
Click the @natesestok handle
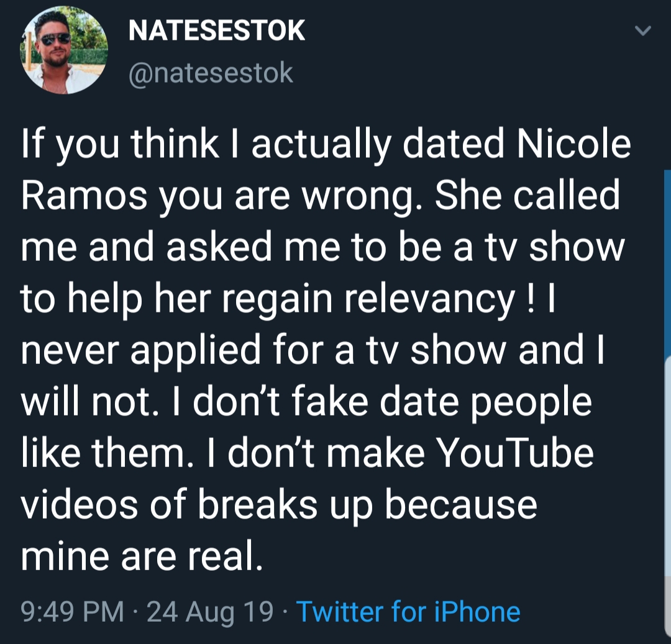coord(211,73)
